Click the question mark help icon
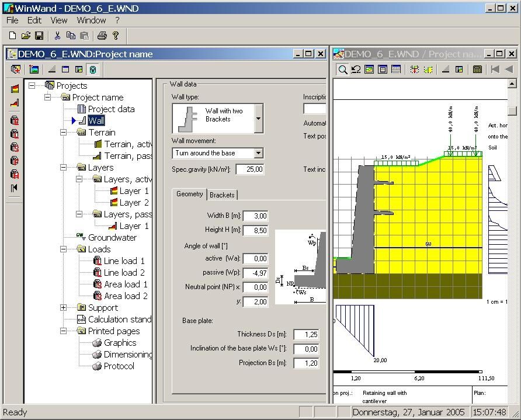 pos(116,36)
